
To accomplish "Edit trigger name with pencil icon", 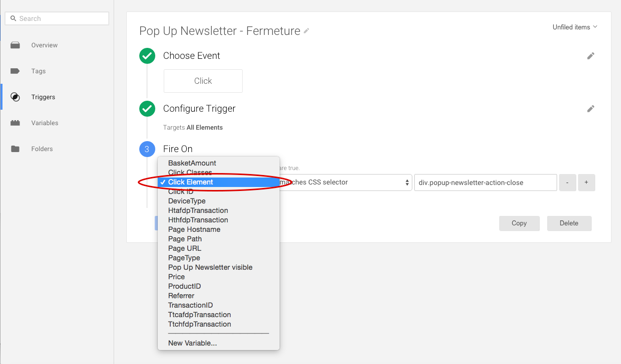I will click(x=307, y=31).
